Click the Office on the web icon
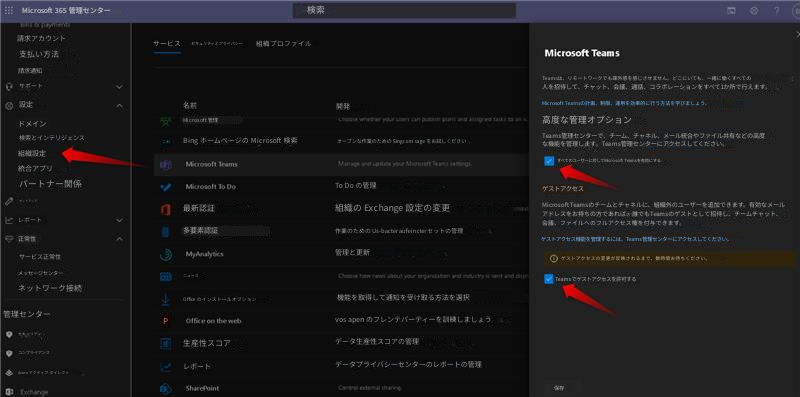800x397 pixels. [165, 321]
